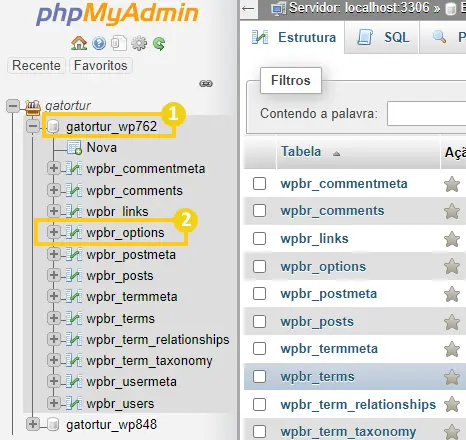Tick the wpbr_term_relationships row checkbox

tap(259, 405)
